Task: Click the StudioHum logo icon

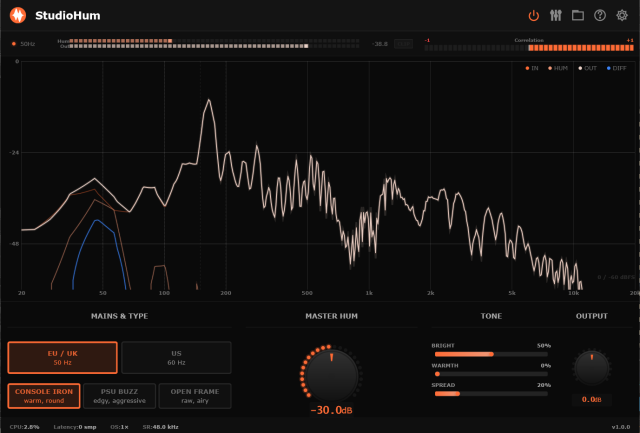Action: tap(18, 16)
